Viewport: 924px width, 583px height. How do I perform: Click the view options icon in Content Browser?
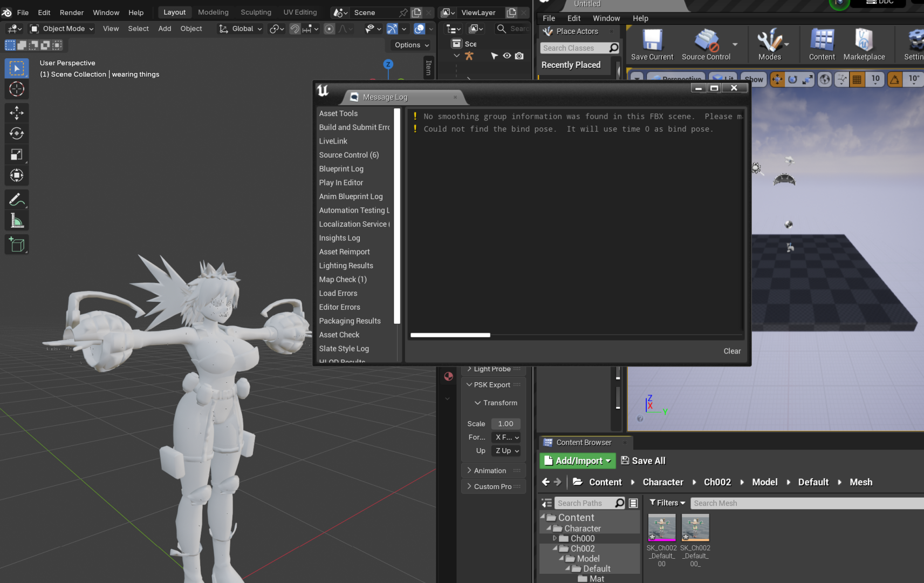coord(634,503)
